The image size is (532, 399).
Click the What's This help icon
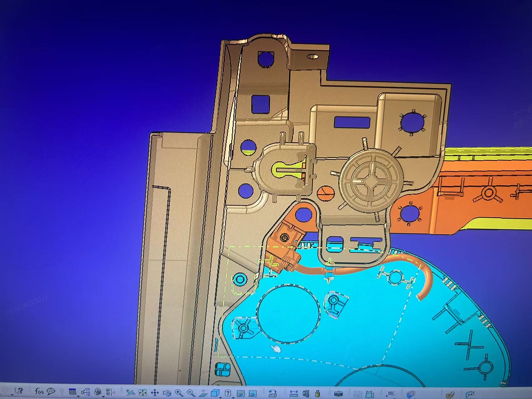click(x=19, y=391)
